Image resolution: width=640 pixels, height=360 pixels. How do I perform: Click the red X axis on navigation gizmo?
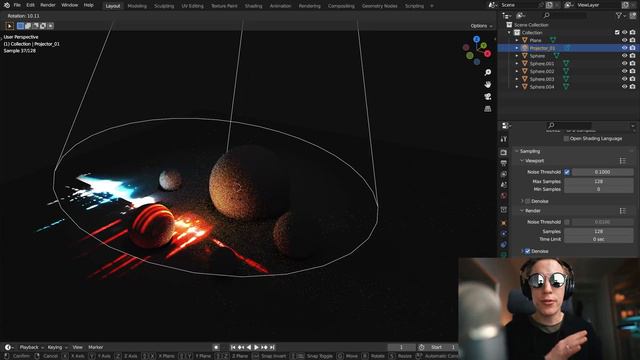[x=488, y=54]
